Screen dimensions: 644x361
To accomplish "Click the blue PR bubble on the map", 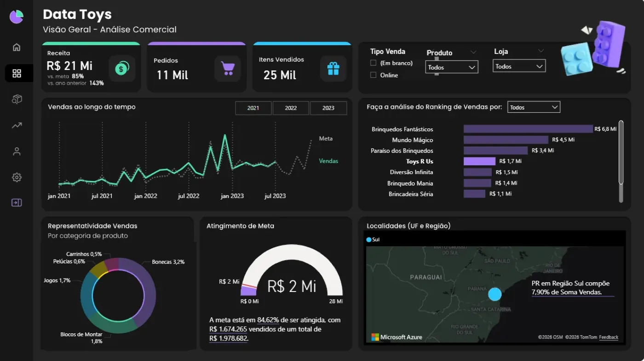I will [x=494, y=294].
